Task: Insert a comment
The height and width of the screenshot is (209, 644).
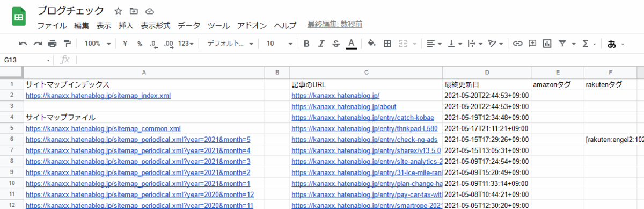Action: click(532, 44)
